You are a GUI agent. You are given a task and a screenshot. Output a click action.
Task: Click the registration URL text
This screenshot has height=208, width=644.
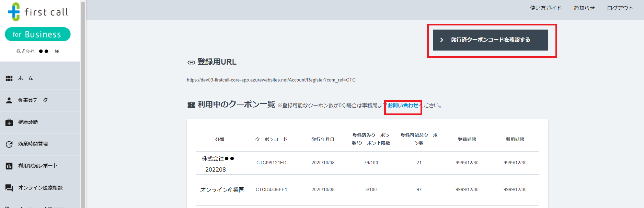click(x=271, y=80)
